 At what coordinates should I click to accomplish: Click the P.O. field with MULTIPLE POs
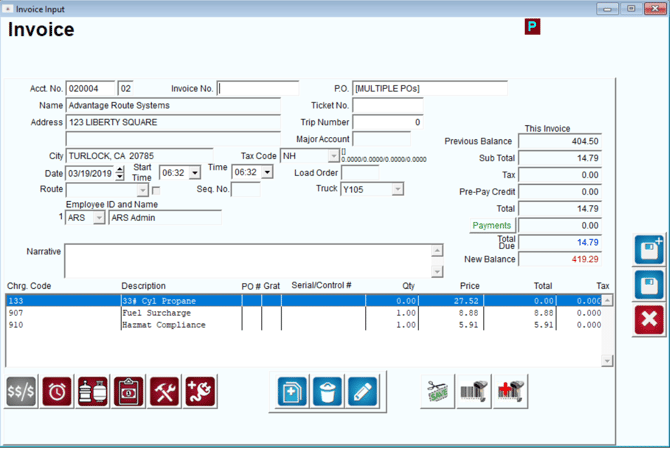[x=430, y=88]
